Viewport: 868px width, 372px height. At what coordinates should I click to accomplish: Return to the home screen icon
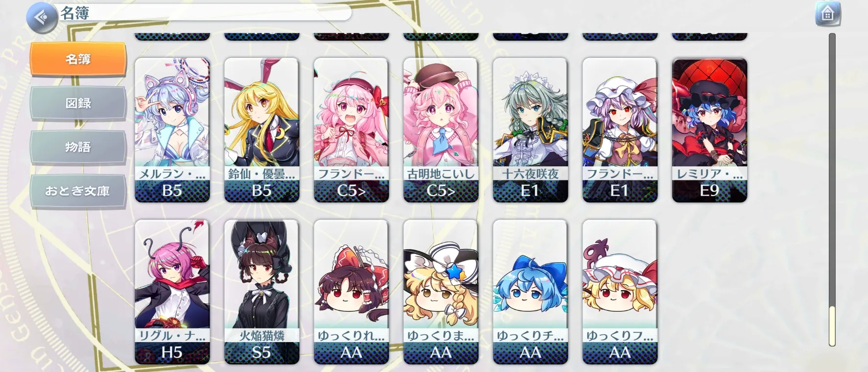click(827, 14)
